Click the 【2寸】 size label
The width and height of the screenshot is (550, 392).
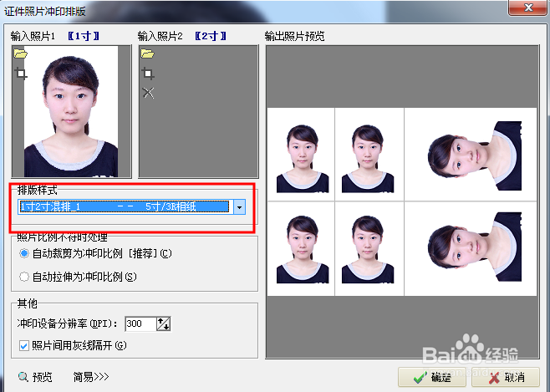(211, 36)
